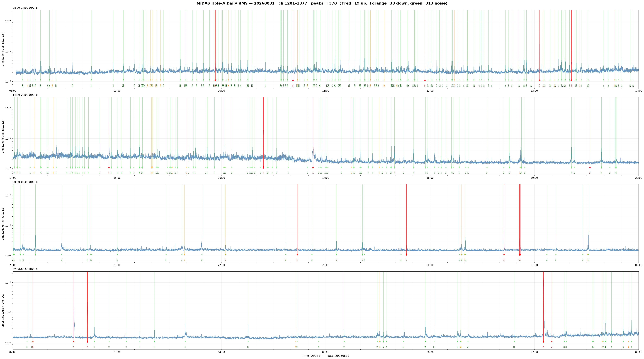Click the green peak number label 139
This screenshot has height=359, width=644.
[x=531, y=86]
